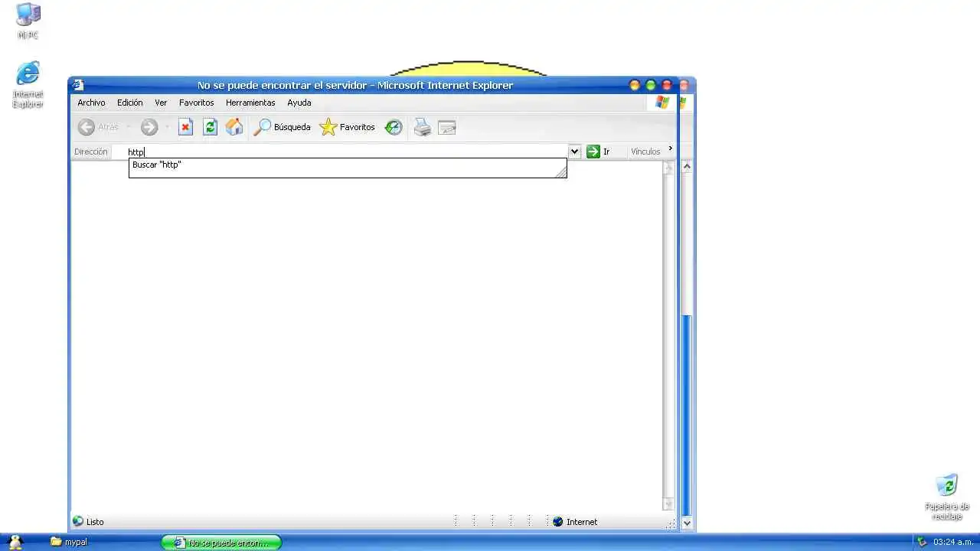
Task: Click the IE page icon in title bar
Action: [x=78, y=85]
